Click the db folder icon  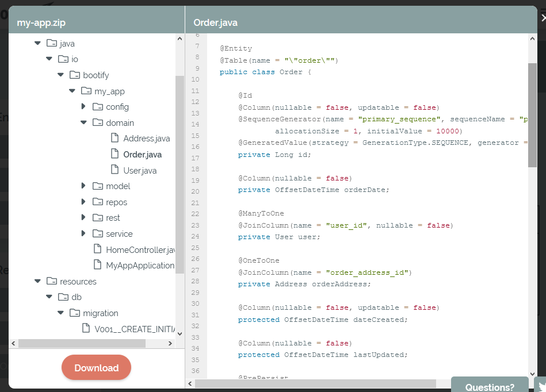click(x=63, y=297)
